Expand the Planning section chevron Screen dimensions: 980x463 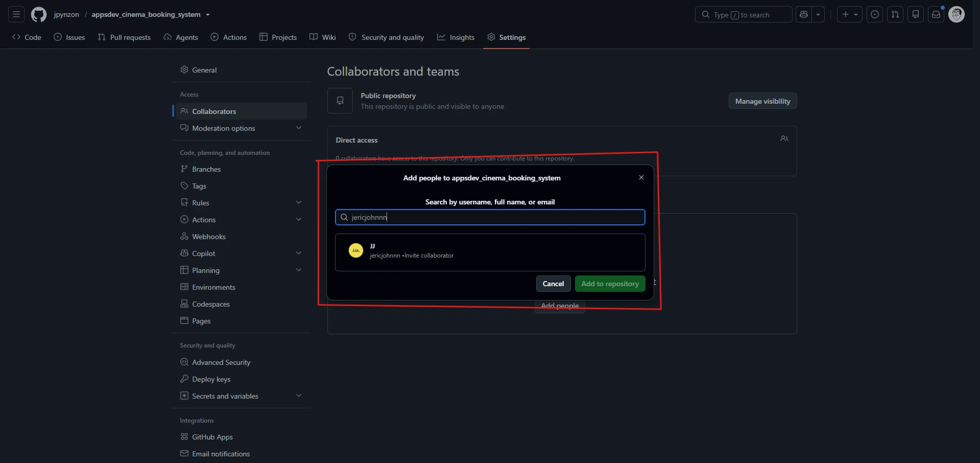pyautogui.click(x=299, y=270)
